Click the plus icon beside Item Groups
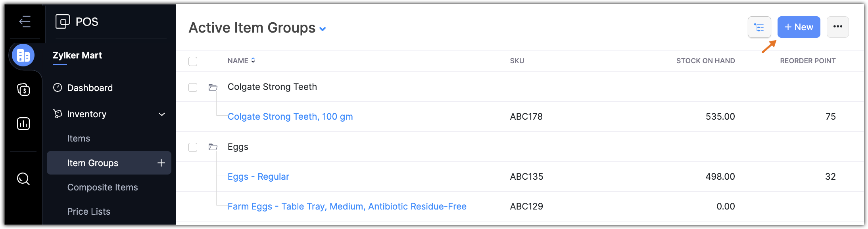This screenshot has width=868, height=229. tap(161, 163)
